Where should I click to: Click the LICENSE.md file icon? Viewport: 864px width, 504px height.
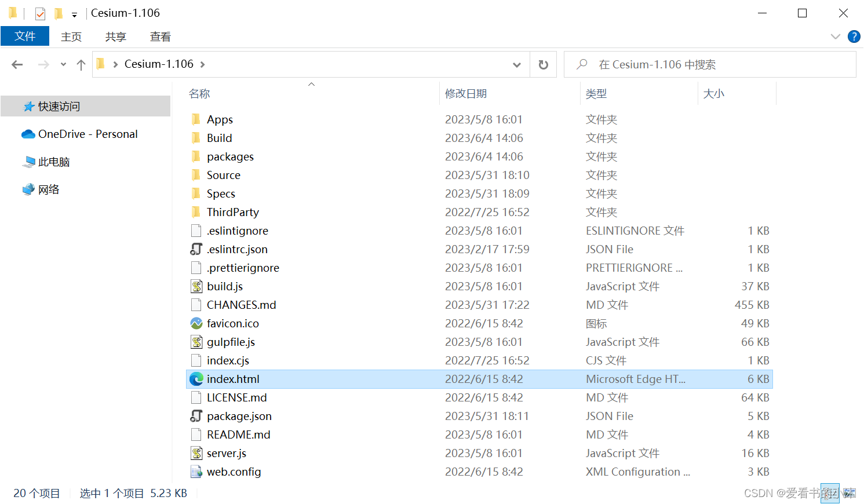(x=196, y=397)
